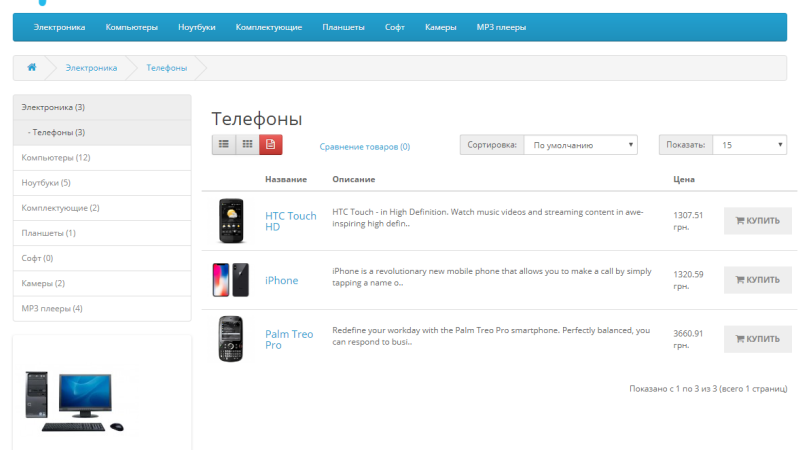The height and width of the screenshot is (450, 800).
Task: Open HTC Touch HD product link
Action: [291, 221]
